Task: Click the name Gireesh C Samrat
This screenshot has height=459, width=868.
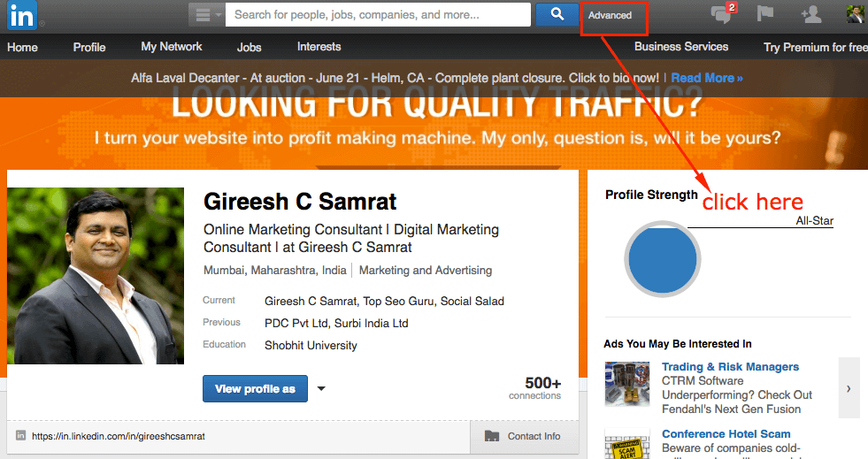Action: point(300,202)
